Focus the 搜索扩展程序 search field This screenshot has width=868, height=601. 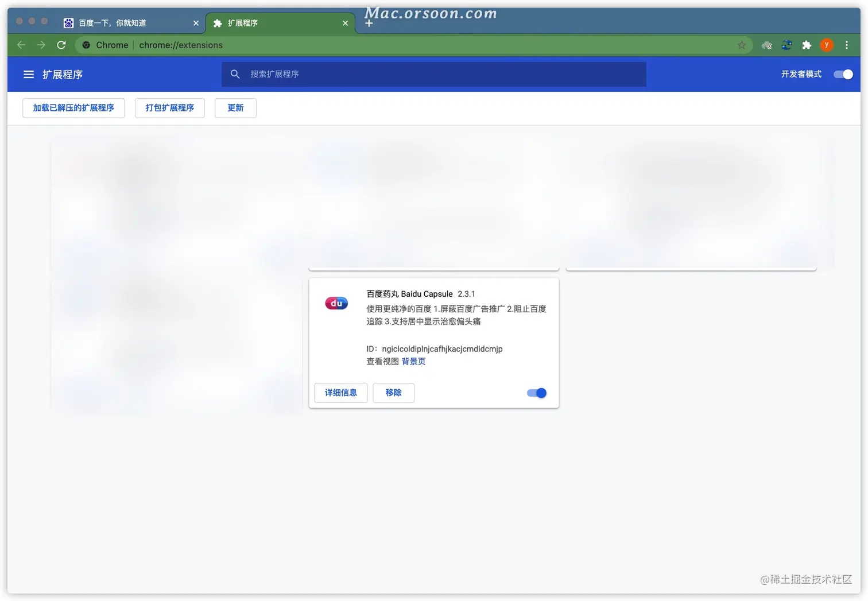click(434, 74)
